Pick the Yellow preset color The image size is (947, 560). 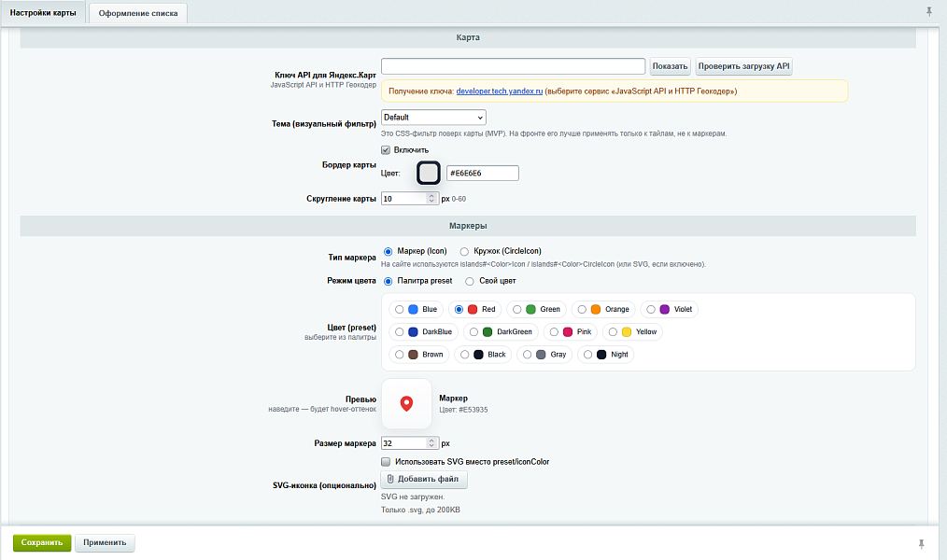coord(613,332)
